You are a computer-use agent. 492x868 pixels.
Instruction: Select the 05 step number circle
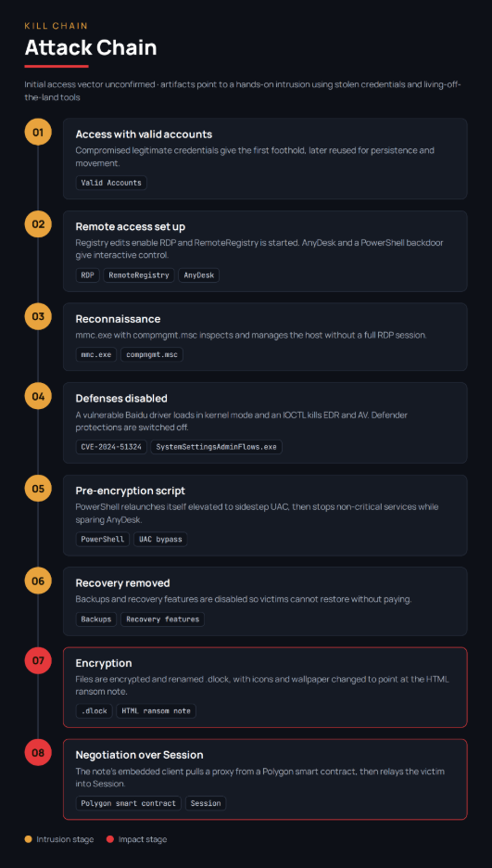38,488
